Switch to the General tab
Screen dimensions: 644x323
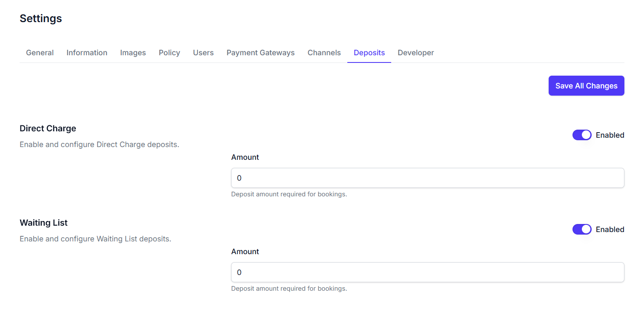[x=40, y=53]
